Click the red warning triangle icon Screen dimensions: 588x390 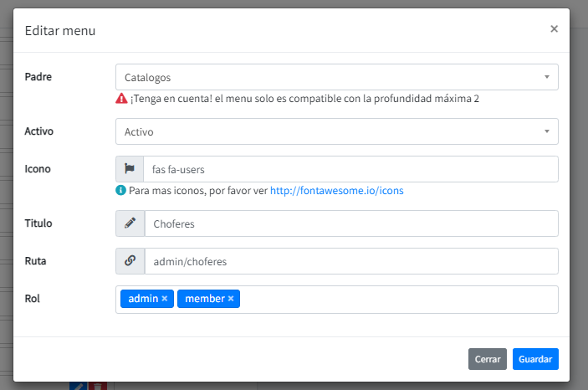point(121,99)
